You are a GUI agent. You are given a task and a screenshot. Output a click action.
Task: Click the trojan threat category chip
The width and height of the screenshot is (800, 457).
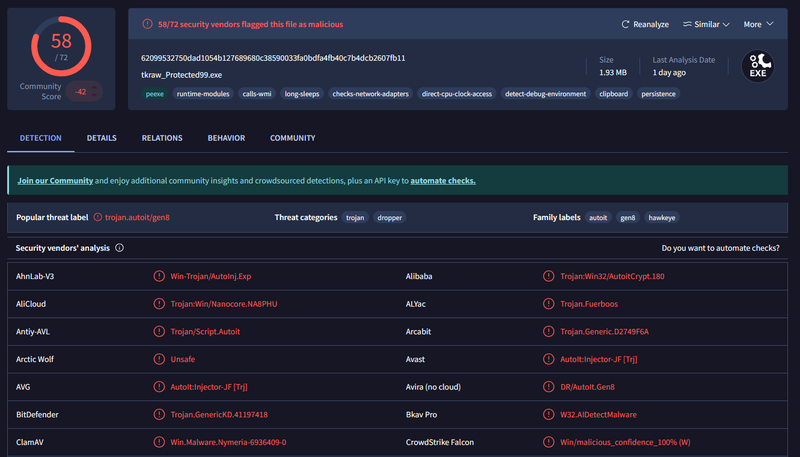click(x=355, y=218)
